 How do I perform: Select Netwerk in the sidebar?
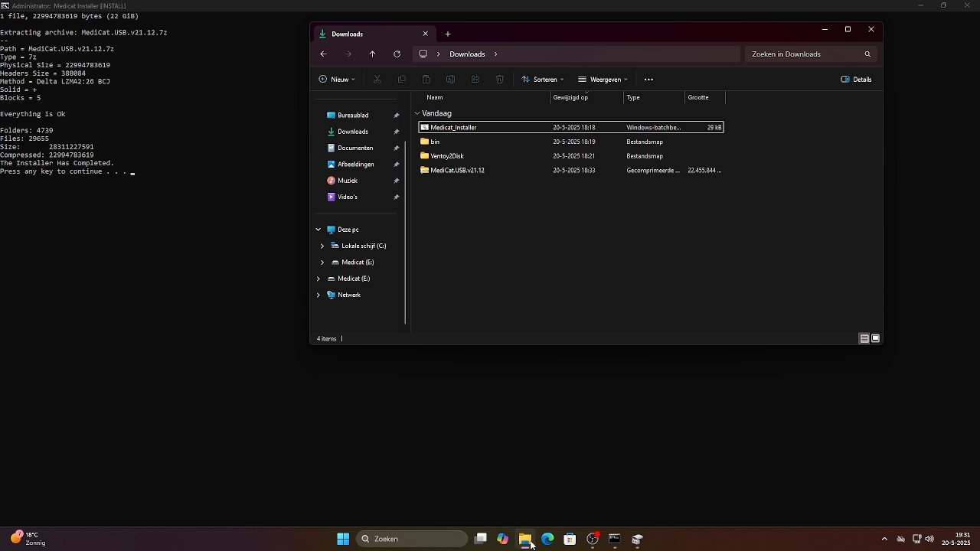(348, 295)
